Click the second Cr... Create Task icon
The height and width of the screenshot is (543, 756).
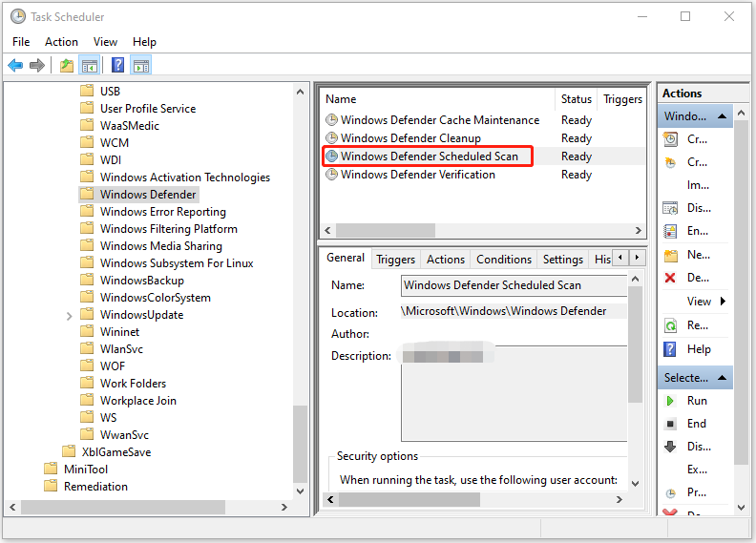(x=670, y=162)
